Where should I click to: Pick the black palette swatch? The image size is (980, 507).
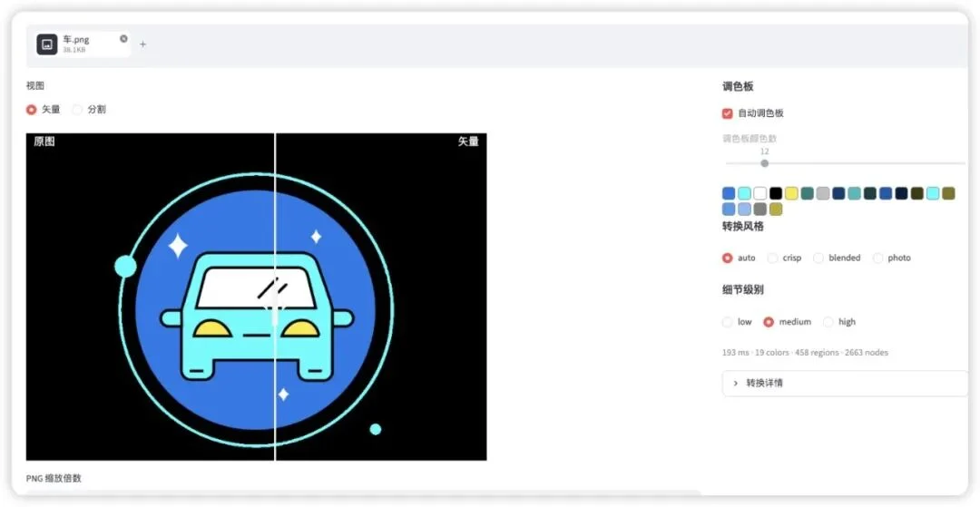tap(776, 193)
